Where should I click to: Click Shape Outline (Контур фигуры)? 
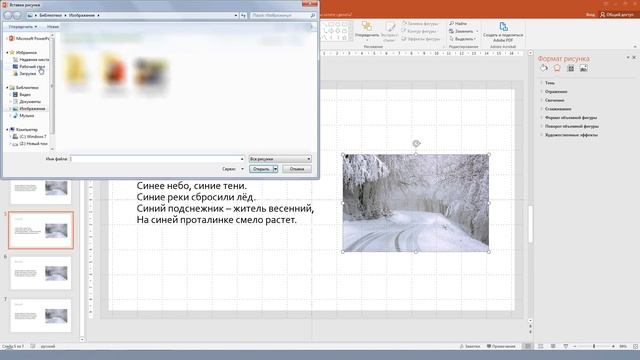tap(419, 31)
